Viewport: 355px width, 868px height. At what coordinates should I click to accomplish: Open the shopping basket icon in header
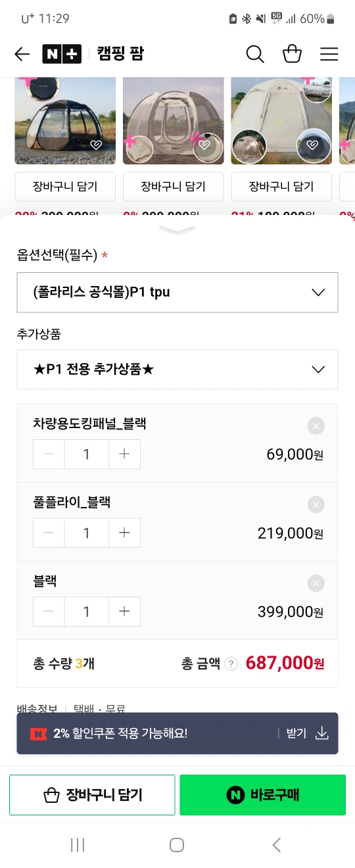click(x=293, y=54)
